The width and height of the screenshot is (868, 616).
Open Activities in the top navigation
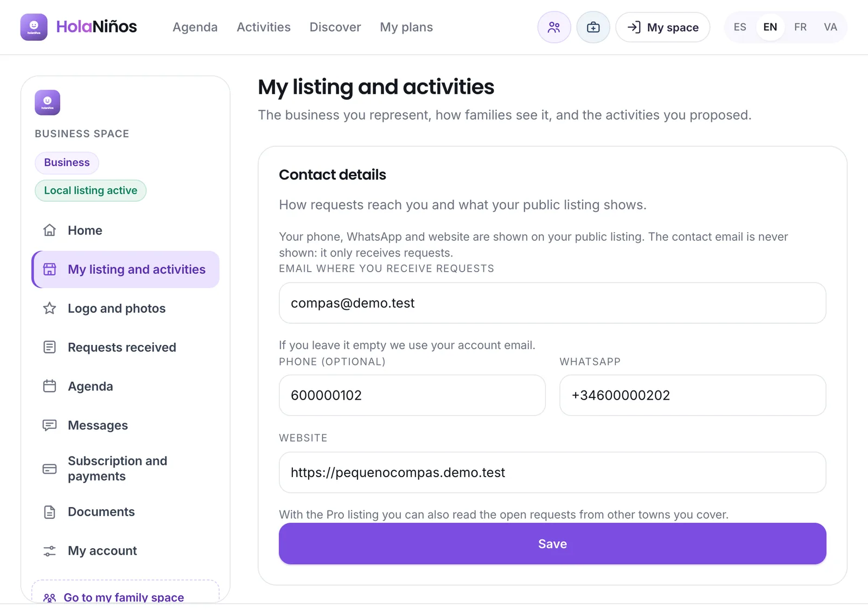264,27
